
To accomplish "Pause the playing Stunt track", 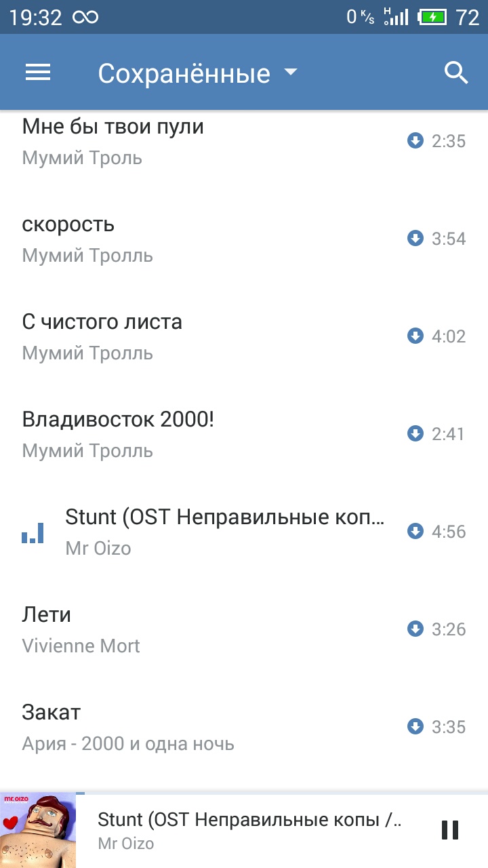I will pyautogui.click(x=450, y=830).
